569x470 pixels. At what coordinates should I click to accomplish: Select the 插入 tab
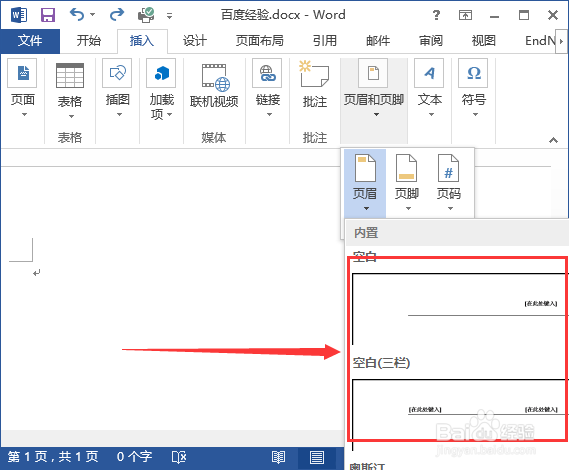(142, 41)
